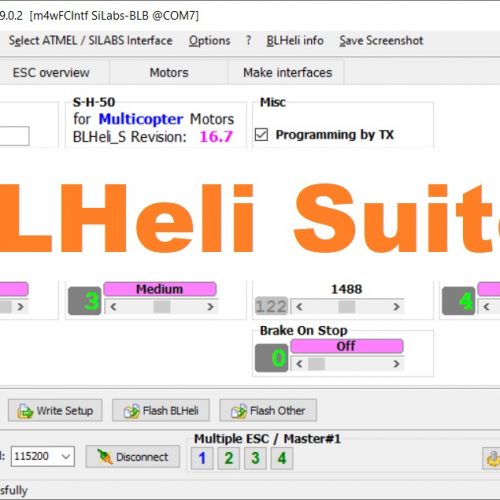Click the 1488 value text

coord(347,289)
